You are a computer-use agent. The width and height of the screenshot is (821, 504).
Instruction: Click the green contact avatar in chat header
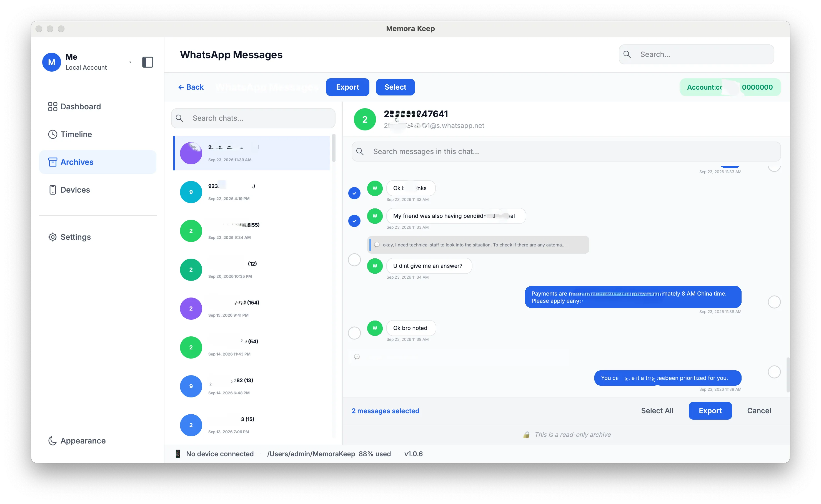(365, 119)
